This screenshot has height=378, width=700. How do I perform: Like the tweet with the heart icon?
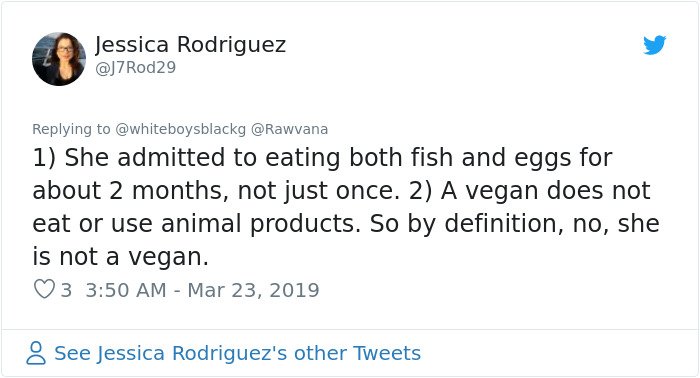44,289
